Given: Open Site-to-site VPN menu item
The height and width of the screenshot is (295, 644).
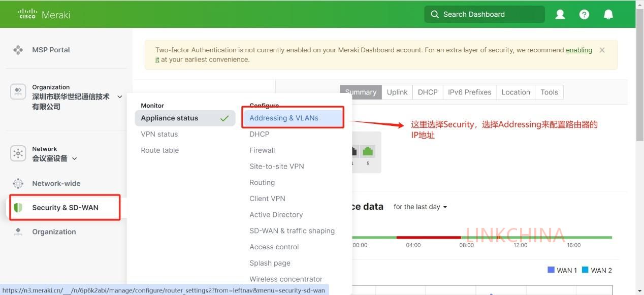Looking at the screenshot, I should pos(277,167).
